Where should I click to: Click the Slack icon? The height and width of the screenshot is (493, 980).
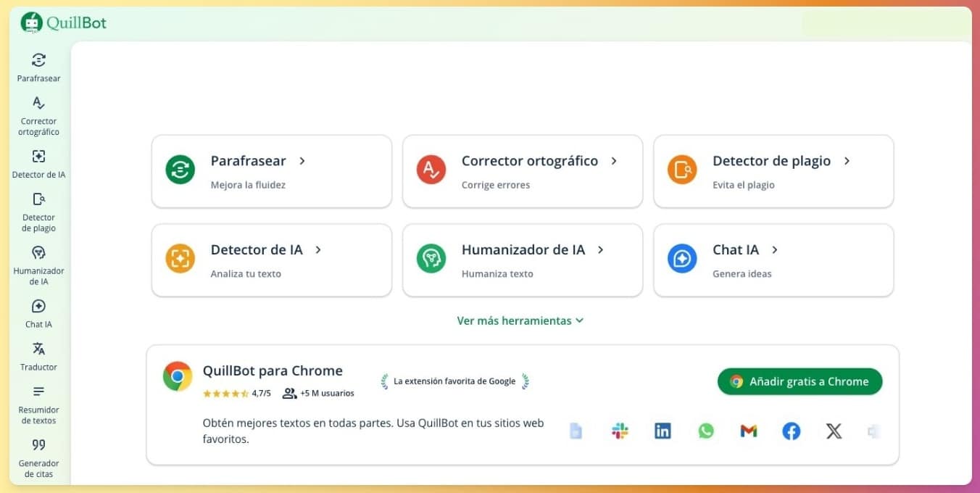tap(620, 431)
